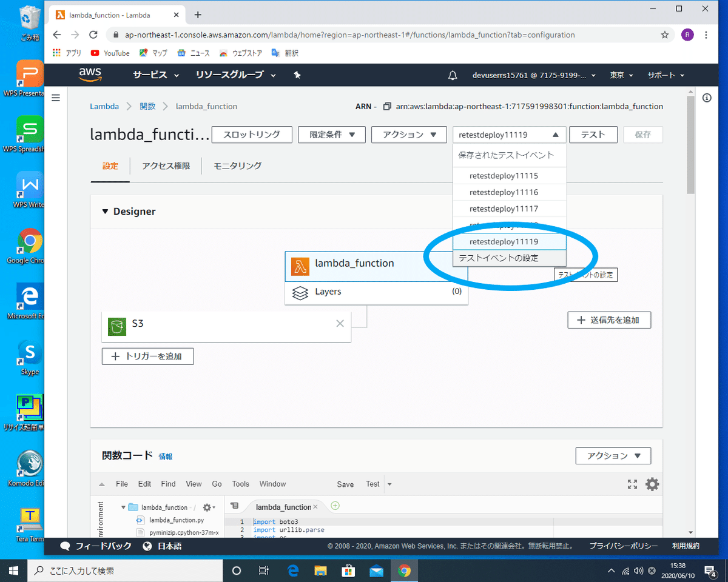This screenshot has width=728, height=582.
Task: Open lambda_function.py in the file tree
Action: point(177,520)
